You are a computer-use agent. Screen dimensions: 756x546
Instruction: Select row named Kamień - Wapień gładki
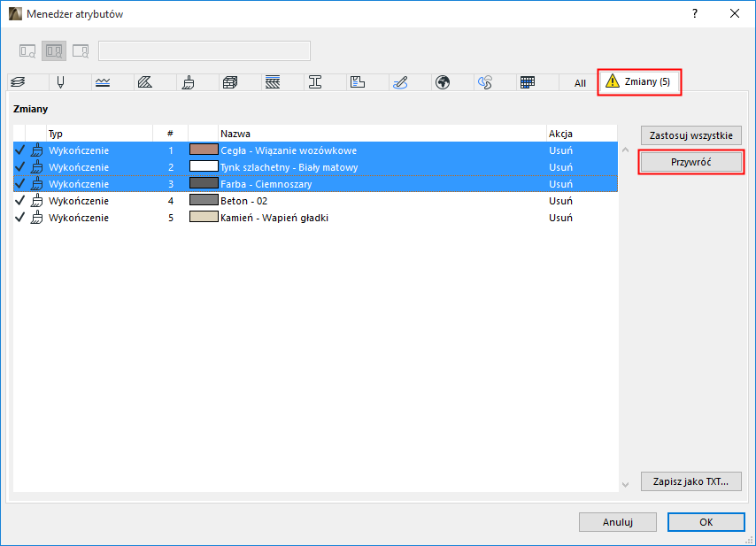(315, 218)
